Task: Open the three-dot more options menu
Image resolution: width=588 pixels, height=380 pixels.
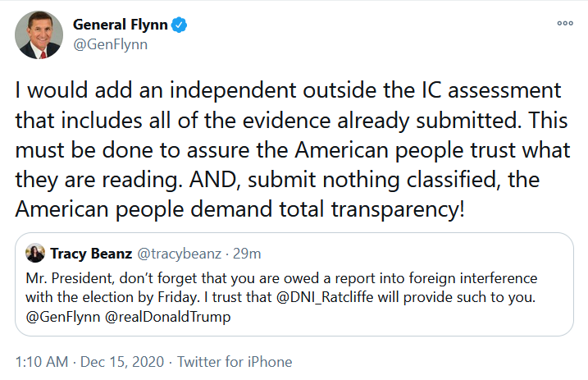Action: point(565,23)
